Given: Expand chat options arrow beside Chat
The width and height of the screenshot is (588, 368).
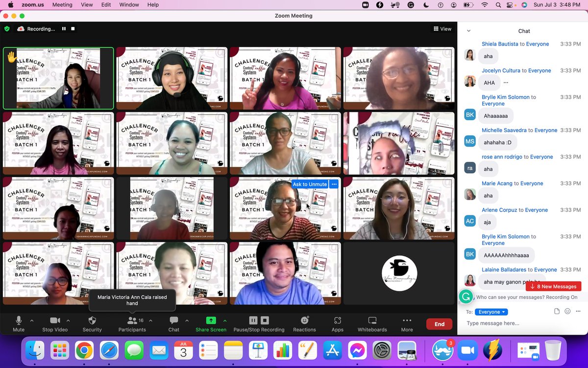Looking at the screenshot, I should click(187, 320).
